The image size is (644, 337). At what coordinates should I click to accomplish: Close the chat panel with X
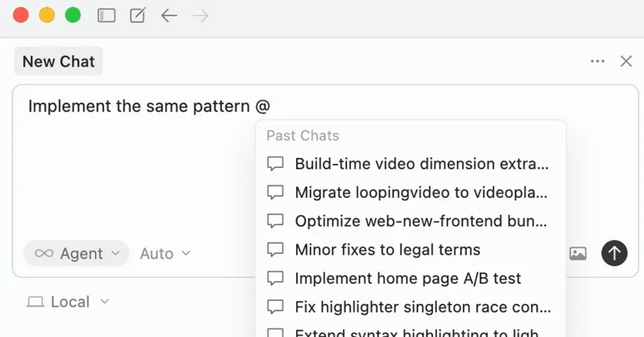click(x=626, y=62)
